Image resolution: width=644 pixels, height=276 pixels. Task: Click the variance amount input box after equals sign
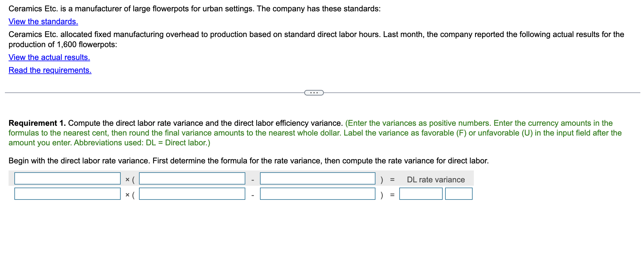tap(421, 194)
